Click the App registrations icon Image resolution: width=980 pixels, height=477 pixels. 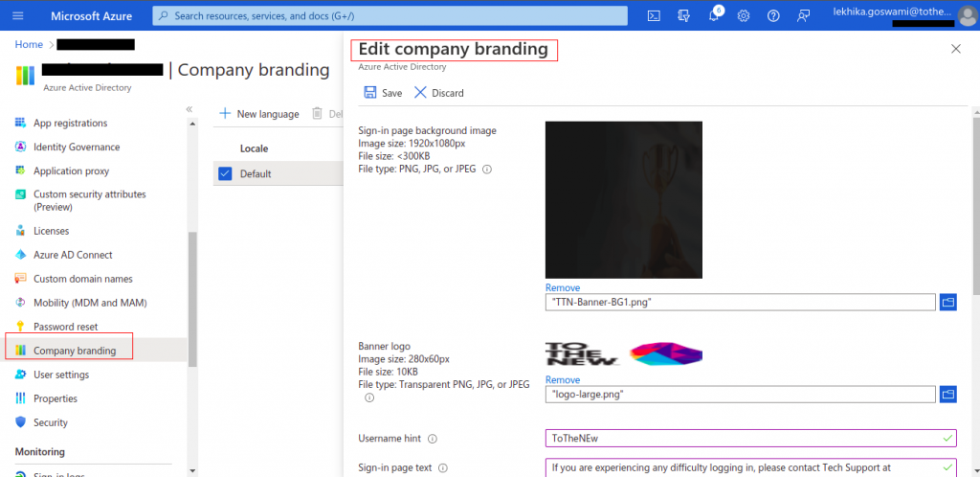point(21,123)
